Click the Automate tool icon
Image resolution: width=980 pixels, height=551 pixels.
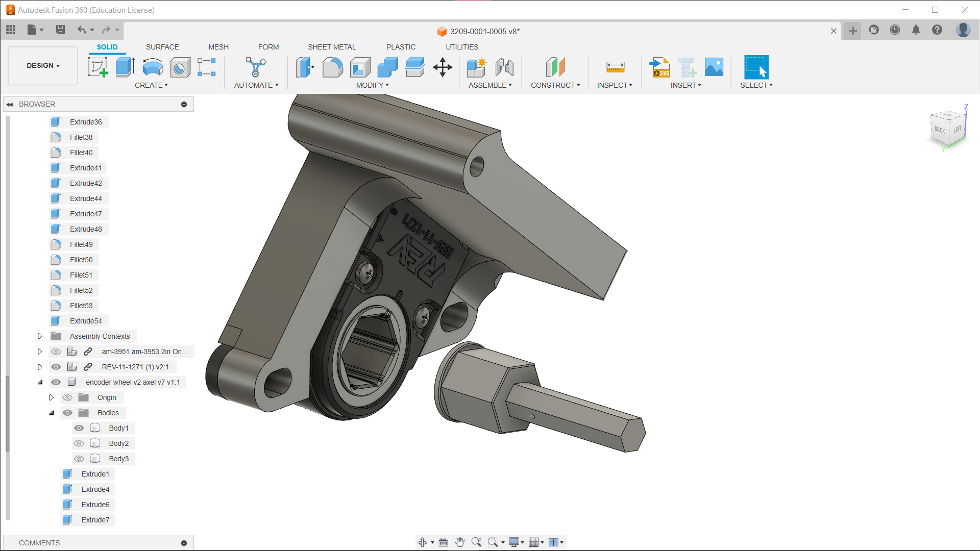click(x=256, y=67)
